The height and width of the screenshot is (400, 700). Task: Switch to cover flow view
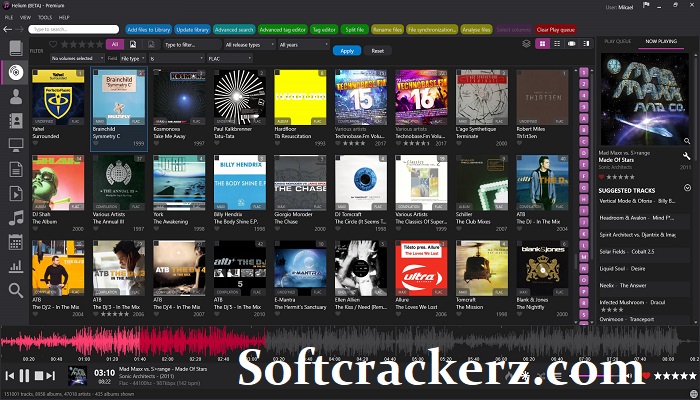pos(571,44)
